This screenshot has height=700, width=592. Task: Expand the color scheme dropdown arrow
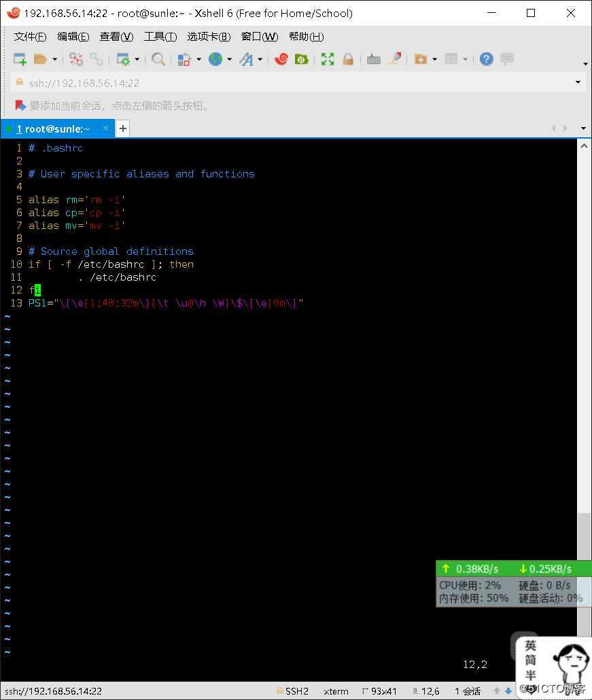click(x=198, y=59)
